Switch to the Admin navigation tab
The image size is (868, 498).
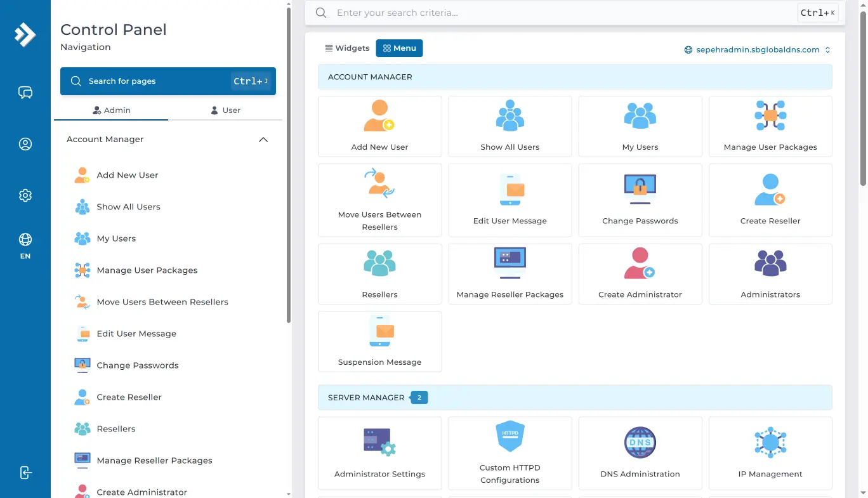click(x=111, y=110)
